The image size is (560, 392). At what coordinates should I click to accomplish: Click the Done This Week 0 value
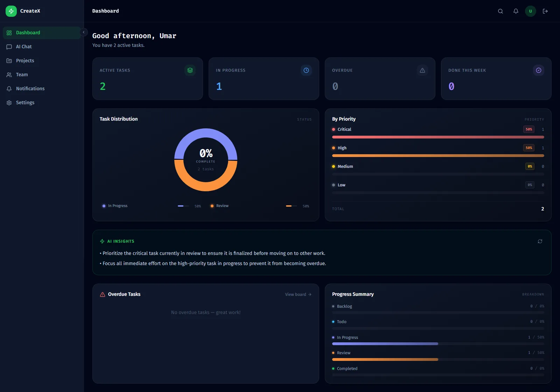pos(451,86)
